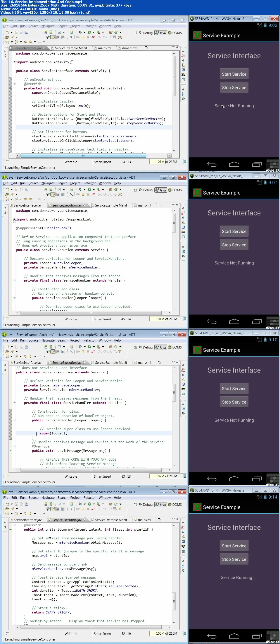Click the trash icon beside 107M of 210M heap
This screenshot has height=644, width=280.
[185, 476]
